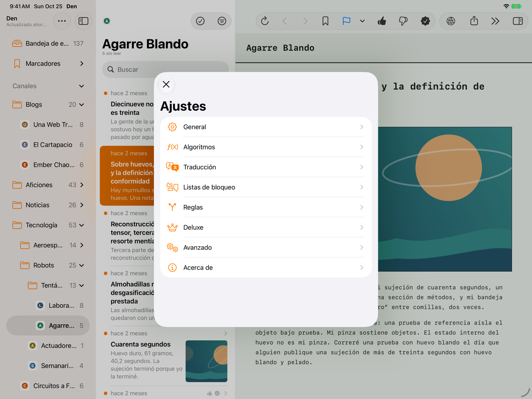Dislike the article with thumbs down
This screenshot has width=532, height=399.
tap(403, 21)
